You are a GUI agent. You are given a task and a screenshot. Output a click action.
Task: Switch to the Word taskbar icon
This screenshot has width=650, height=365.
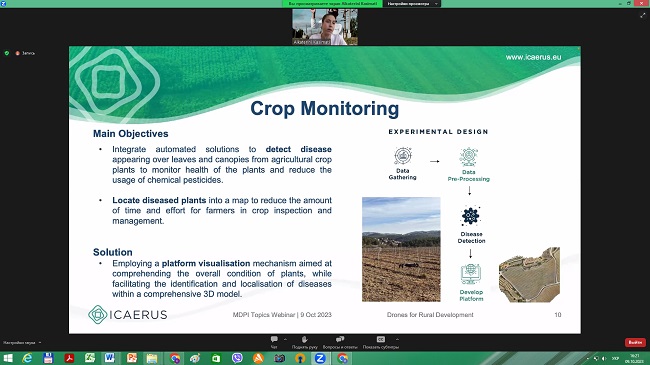pyautogui.click(x=110, y=358)
